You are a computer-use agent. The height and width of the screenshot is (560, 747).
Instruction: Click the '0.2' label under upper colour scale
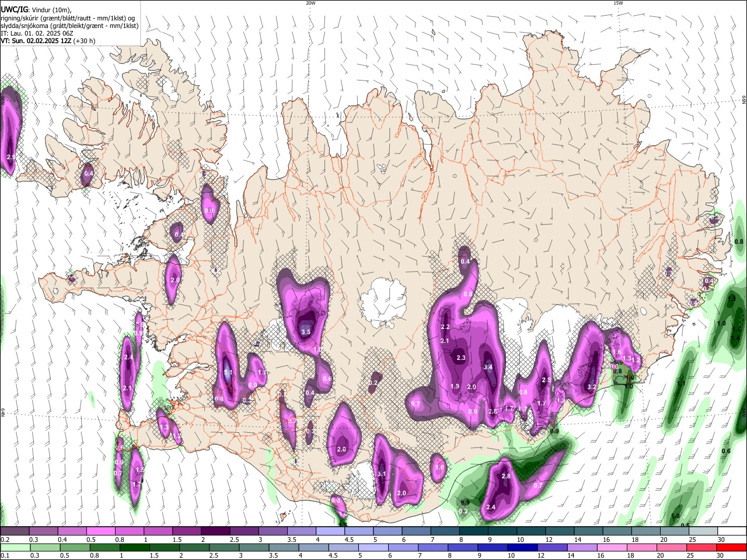coord(4,540)
